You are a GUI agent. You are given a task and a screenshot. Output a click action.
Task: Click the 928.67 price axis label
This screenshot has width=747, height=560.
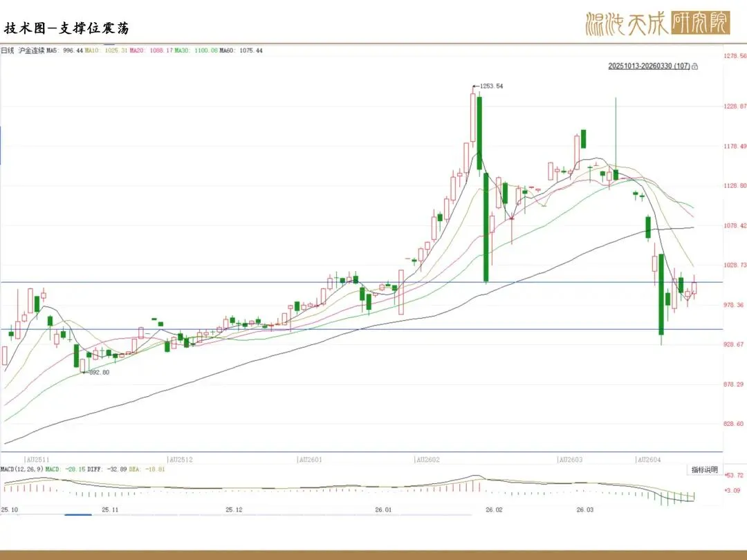coord(734,344)
